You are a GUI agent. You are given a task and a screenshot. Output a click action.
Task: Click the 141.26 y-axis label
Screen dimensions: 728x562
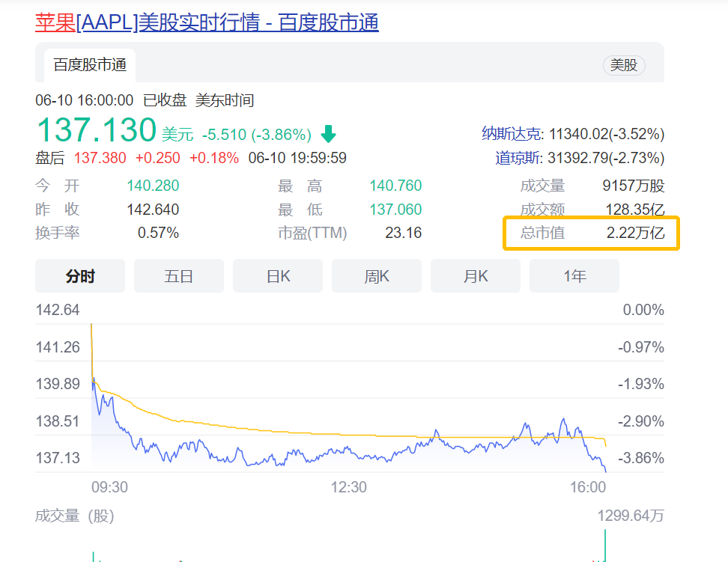click(x=58, y=347)
